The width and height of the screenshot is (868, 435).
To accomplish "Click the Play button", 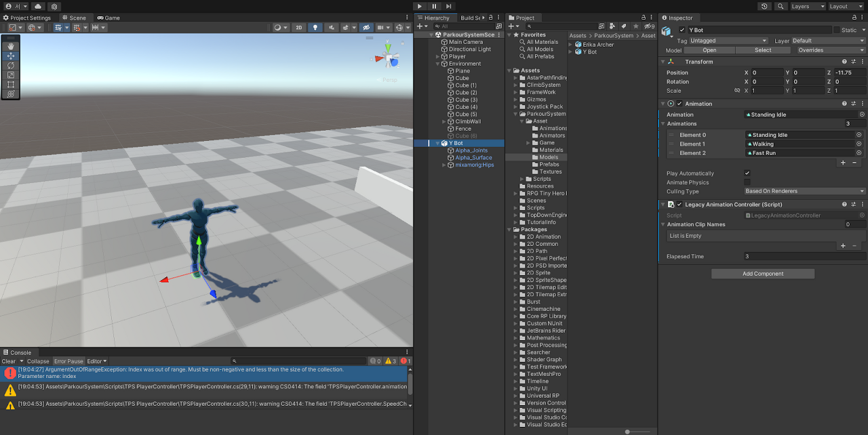I will pos(420,6).
